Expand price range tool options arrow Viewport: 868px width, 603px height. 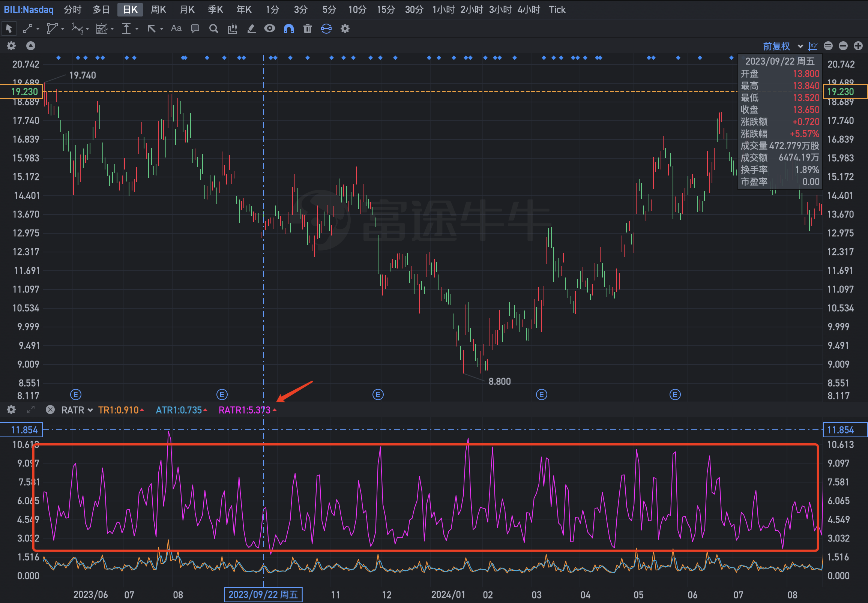point(137,29)
